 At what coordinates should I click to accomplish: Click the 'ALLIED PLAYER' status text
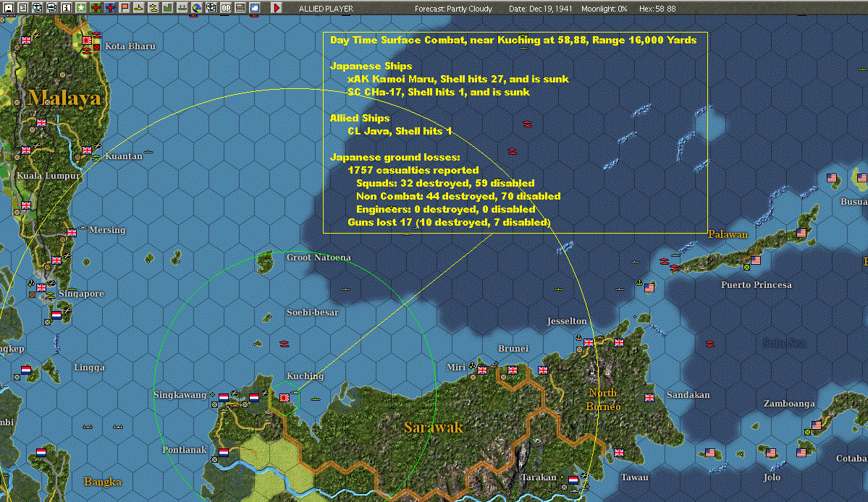coord(326,9)
